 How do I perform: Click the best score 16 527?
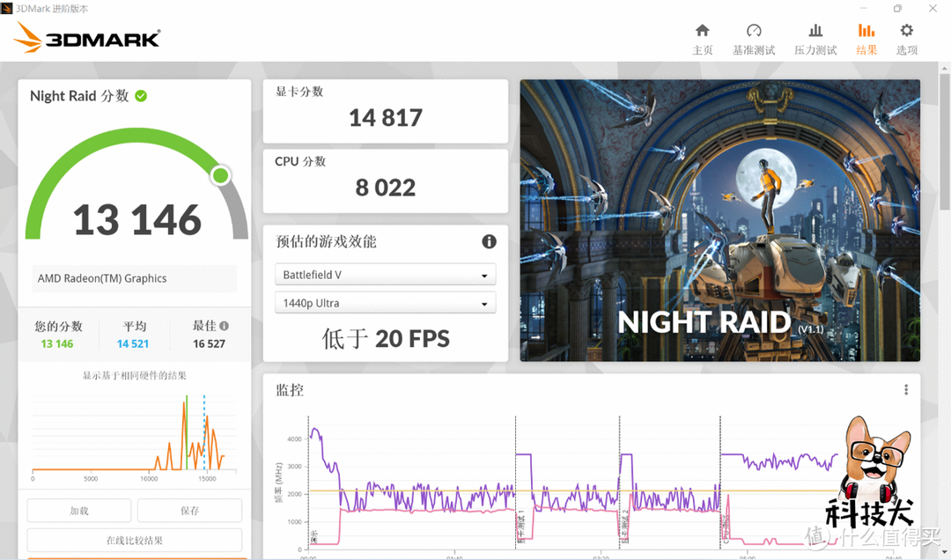(x=210, y=344)
